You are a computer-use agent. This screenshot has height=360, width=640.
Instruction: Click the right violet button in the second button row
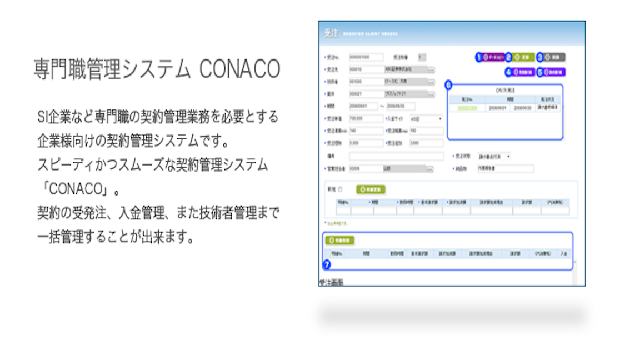point(554,72)
